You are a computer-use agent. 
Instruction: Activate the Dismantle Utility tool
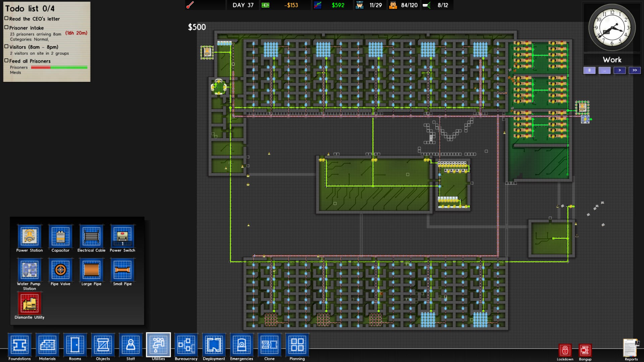tap(30, 303)
